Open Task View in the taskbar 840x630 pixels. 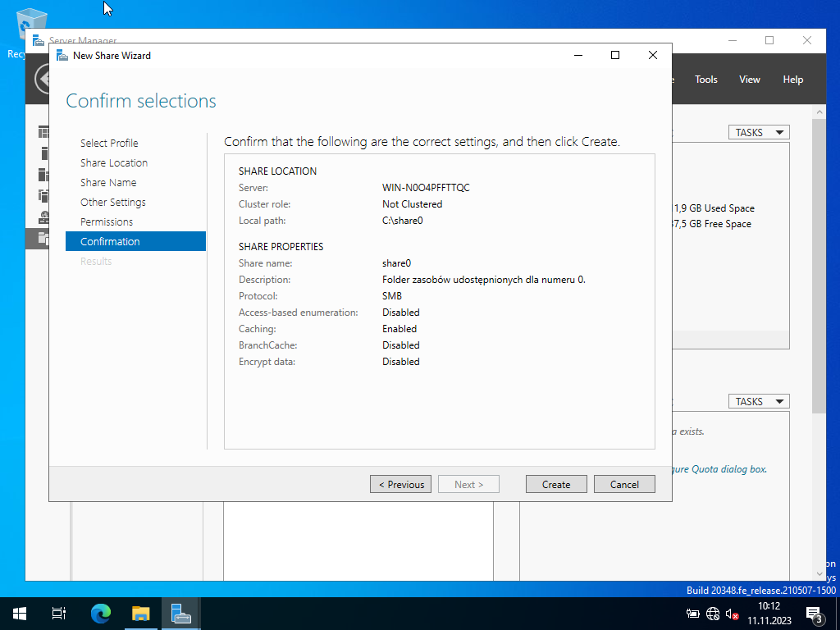[59, 614]
